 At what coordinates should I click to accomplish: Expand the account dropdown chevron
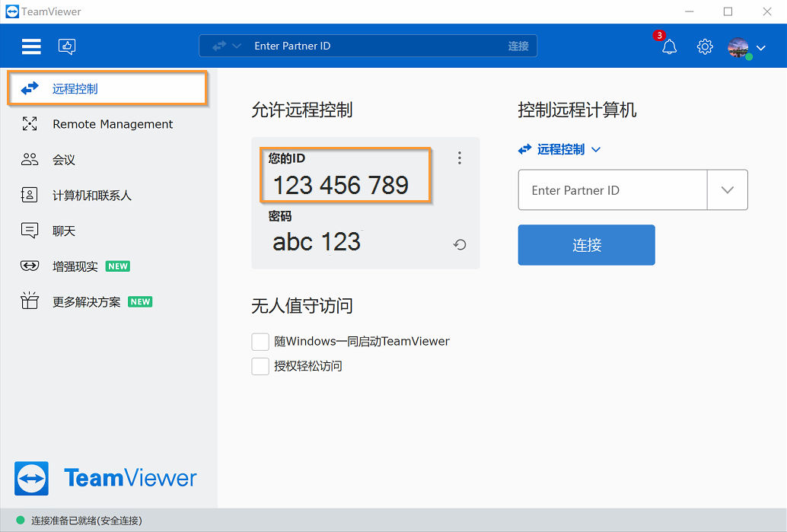point(761,48)
